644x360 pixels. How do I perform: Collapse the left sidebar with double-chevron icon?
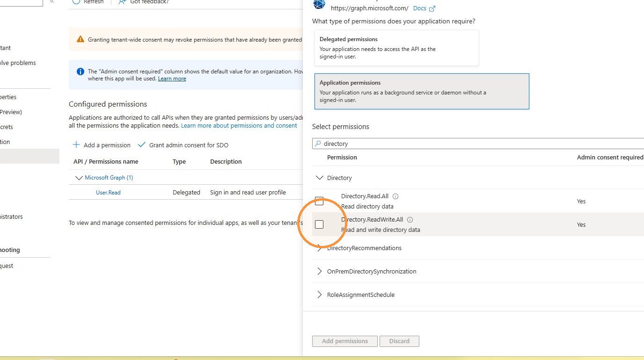click(x=52, y=1)
